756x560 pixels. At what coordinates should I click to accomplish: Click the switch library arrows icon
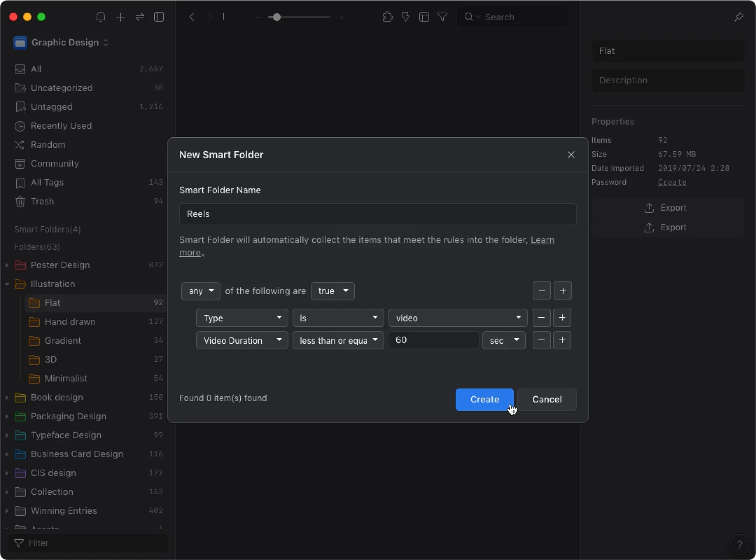(140, 17)
